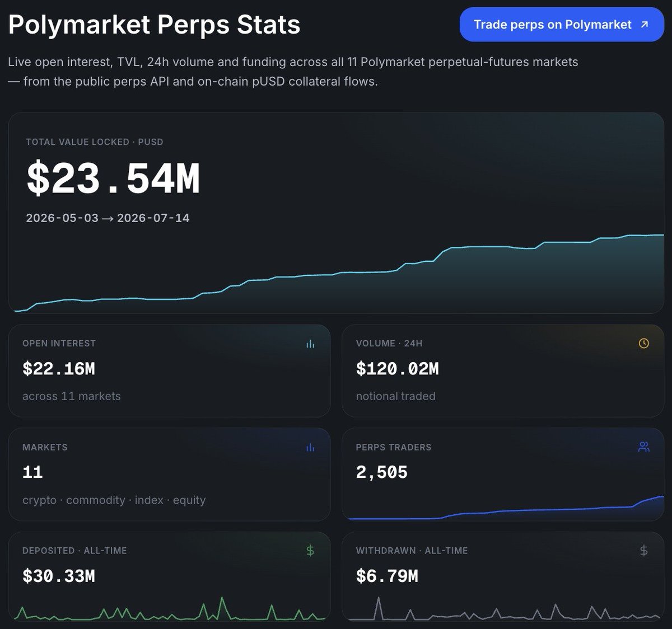Click the Trade perps on Polymarket button
Screen dimensions: 672x629
(x=562, y=25)
